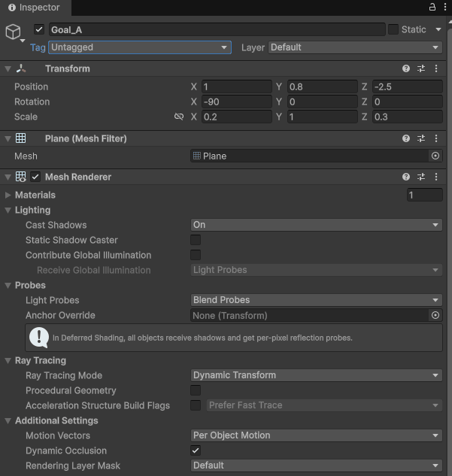Open Anchor Override object picker
Viewport: 452px width, 476px height.
(435, 316)
